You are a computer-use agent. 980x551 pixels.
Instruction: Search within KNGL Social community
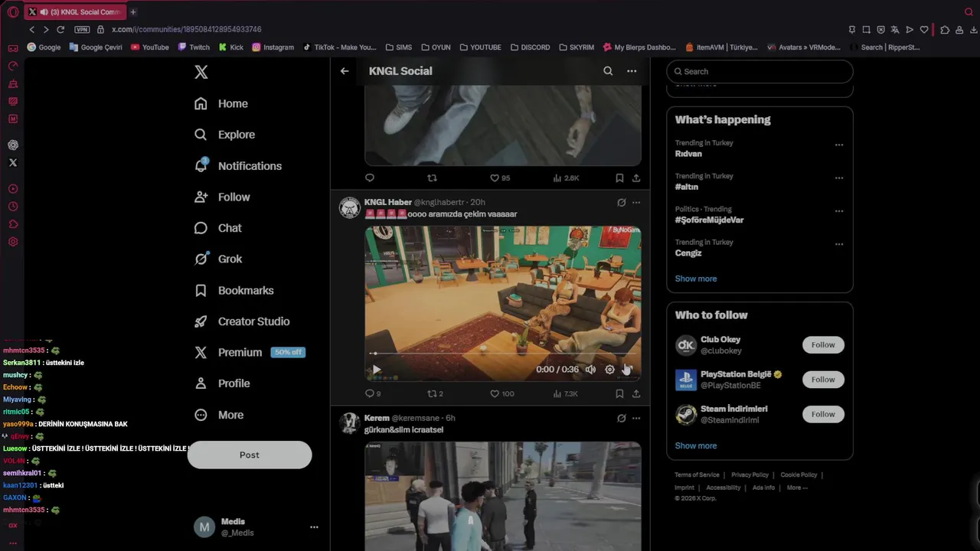(x=608, y=71)
